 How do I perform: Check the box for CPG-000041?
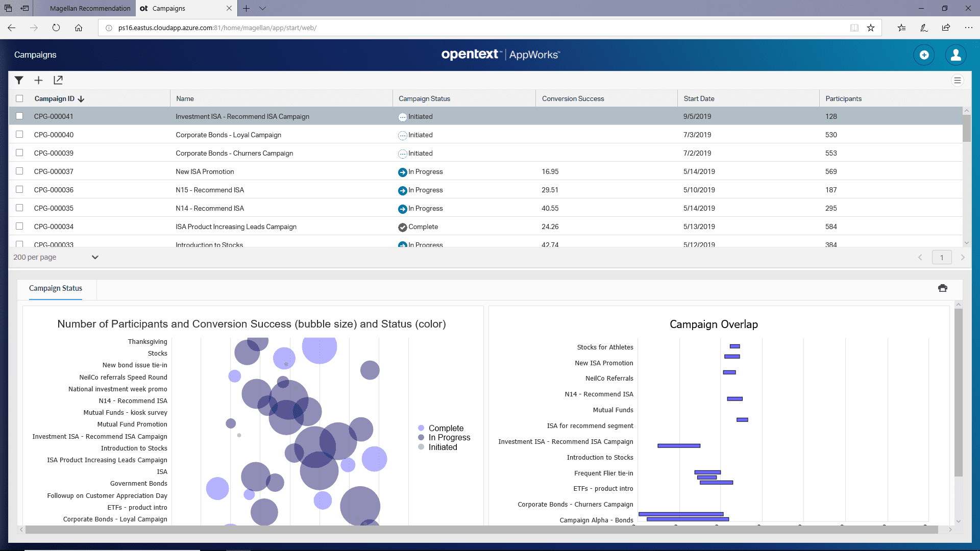pos(19,116)
